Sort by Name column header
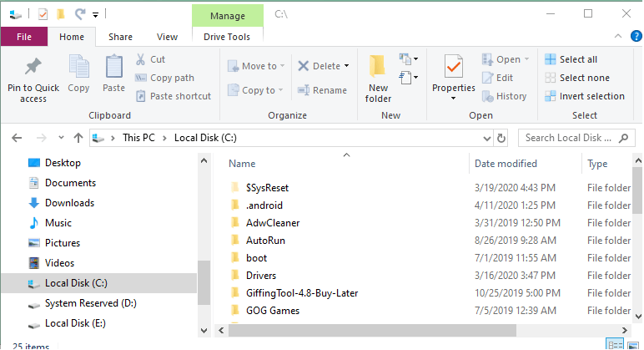The width and height of the screenshot is (644, 350). (x=242, y=164)
